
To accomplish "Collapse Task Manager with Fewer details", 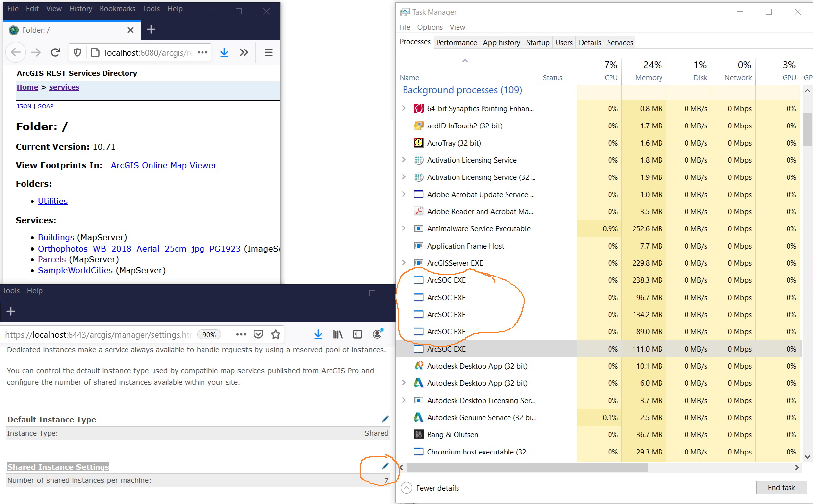I will tap(430, 488).
